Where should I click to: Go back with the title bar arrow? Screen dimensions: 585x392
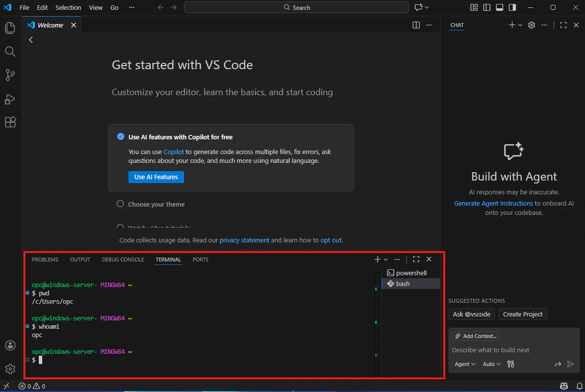coord(160,7)
